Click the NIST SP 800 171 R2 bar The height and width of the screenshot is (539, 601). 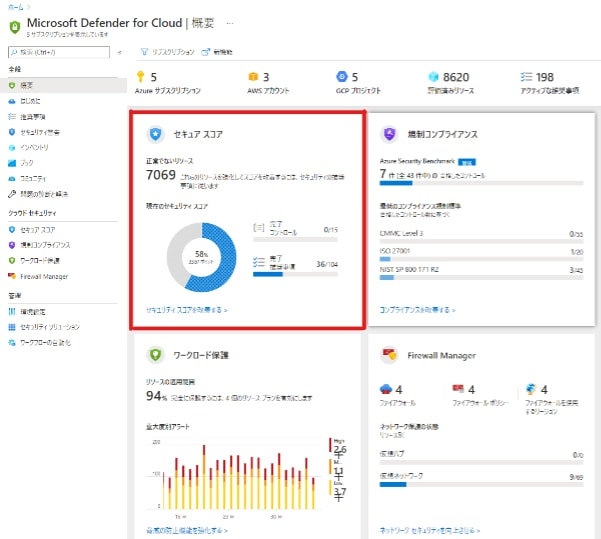pyautogui.click(x=481, y=278)
